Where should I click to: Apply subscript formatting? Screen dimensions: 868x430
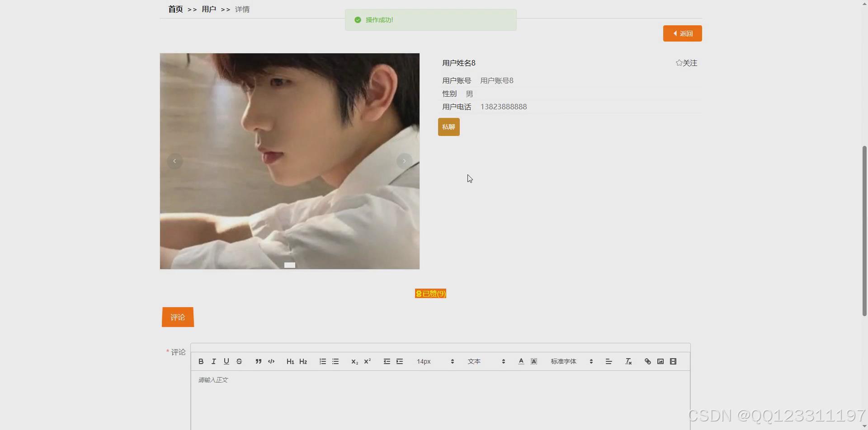354,361
